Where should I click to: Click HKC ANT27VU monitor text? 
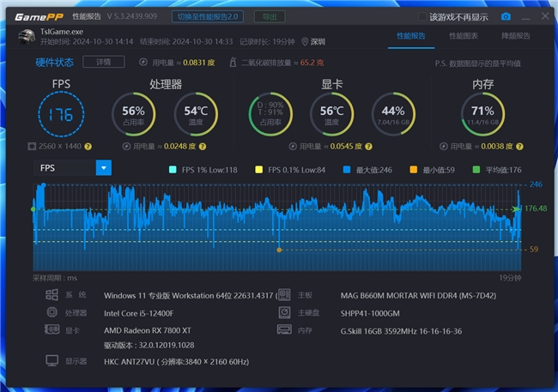coord(177,362)
